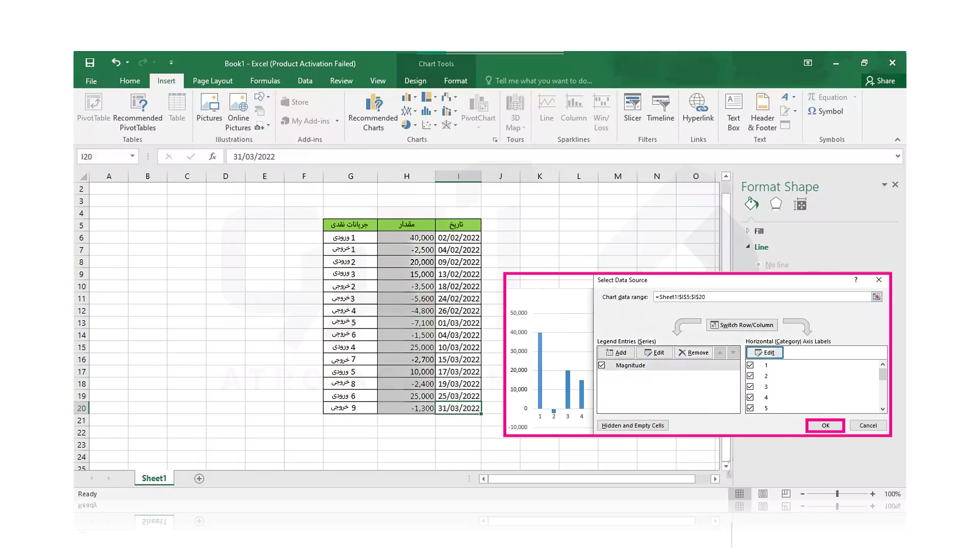Open the 3D Map tool
The image size is (980, 551).
pos(515,112)
